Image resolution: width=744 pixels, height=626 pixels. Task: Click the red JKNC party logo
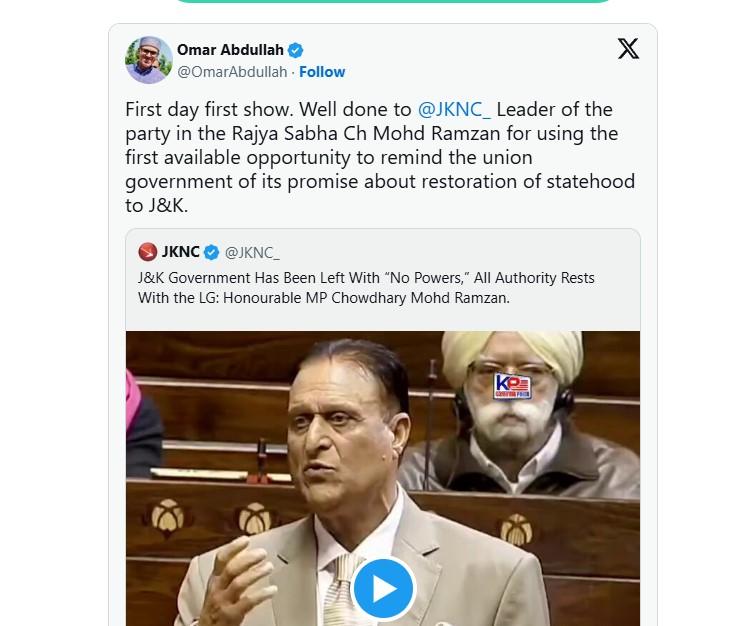click(148, 252)
